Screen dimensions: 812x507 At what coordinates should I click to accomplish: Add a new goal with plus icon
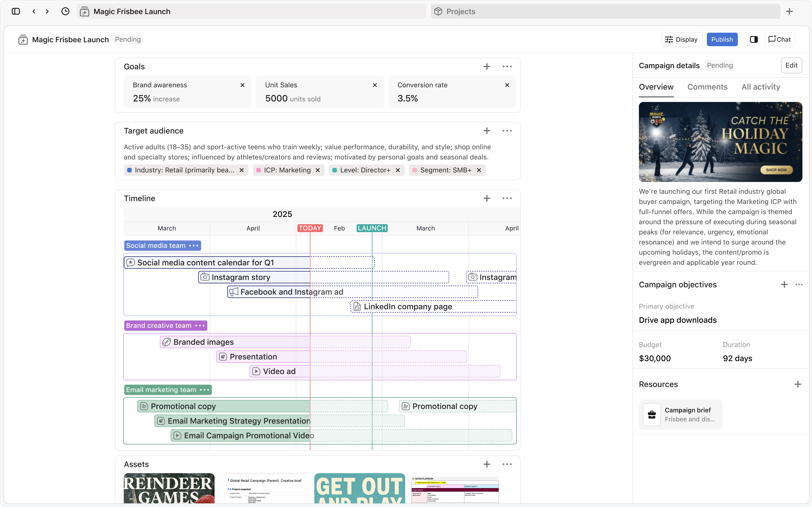[x=487, y=67]
